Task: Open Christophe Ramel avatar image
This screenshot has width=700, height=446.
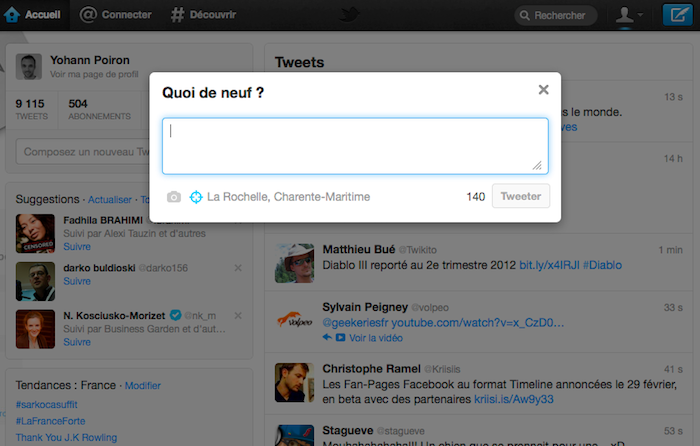Action: pyautogui.click(x=295, y=383)
